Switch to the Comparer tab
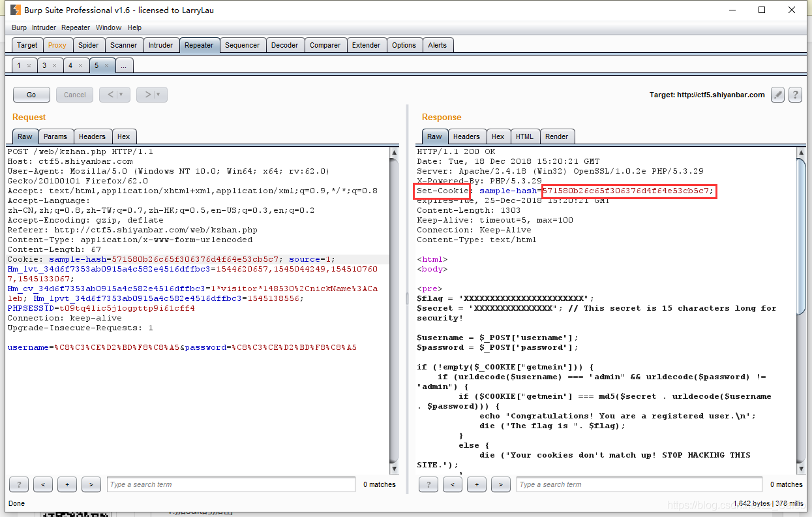Image resolution: width=812 pixels, height=517 pixels. pos(325,45)
